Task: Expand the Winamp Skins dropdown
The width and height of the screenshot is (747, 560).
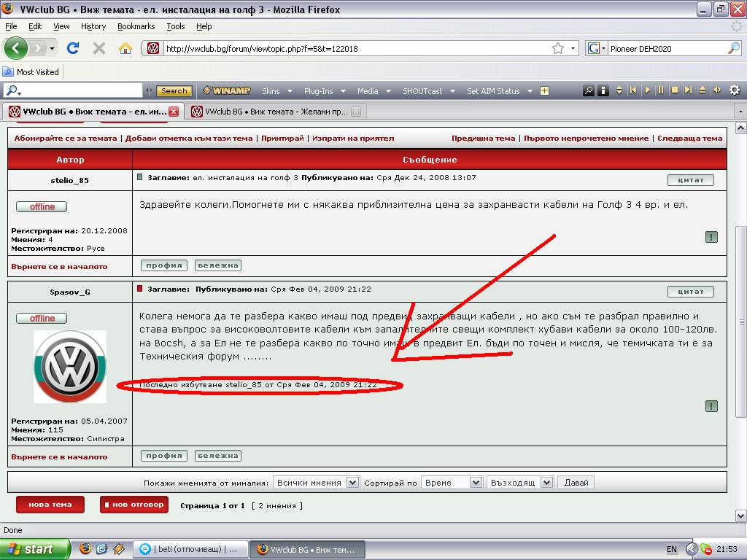Action: point(276,91)
